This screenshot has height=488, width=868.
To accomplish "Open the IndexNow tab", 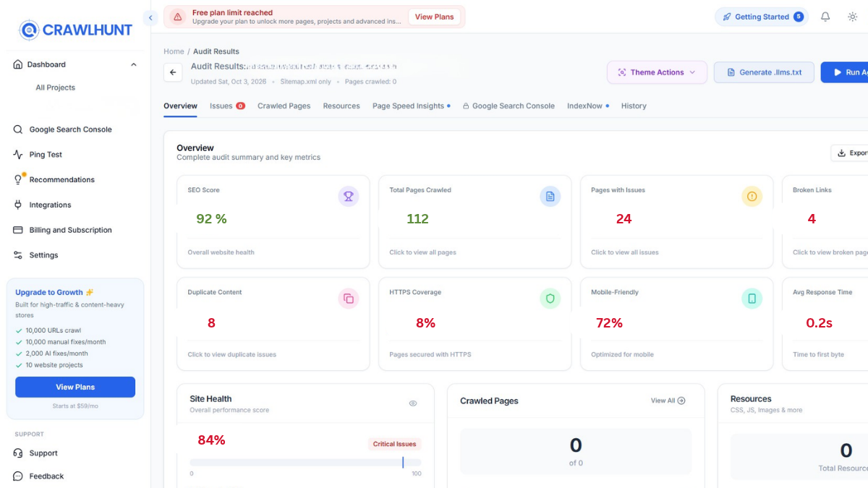I will coord(587,106).
